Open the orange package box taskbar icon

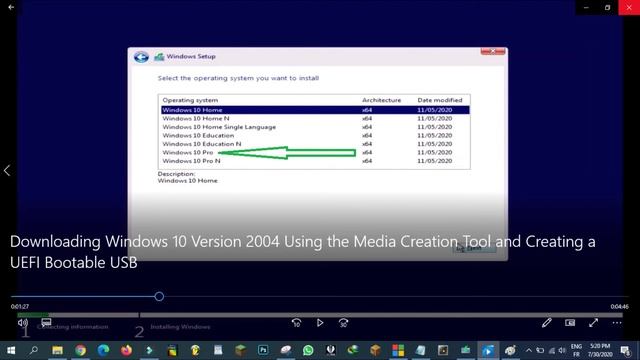point(375,350)
